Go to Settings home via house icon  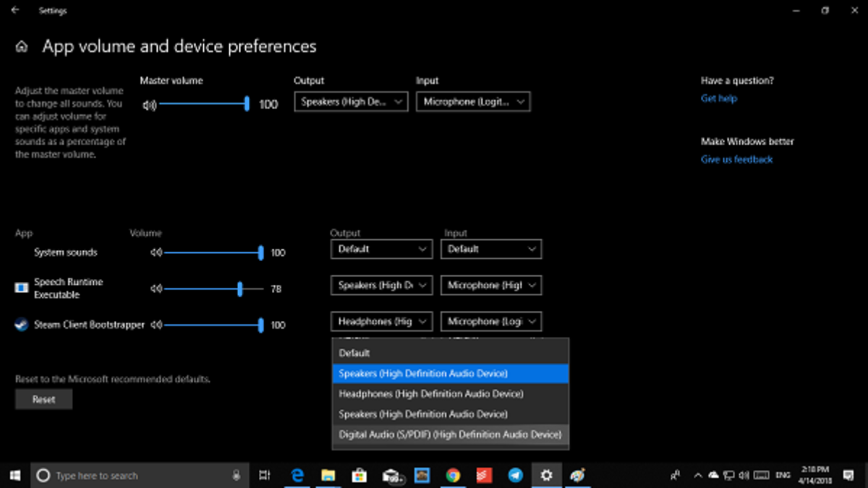click(x=22, y=47)
